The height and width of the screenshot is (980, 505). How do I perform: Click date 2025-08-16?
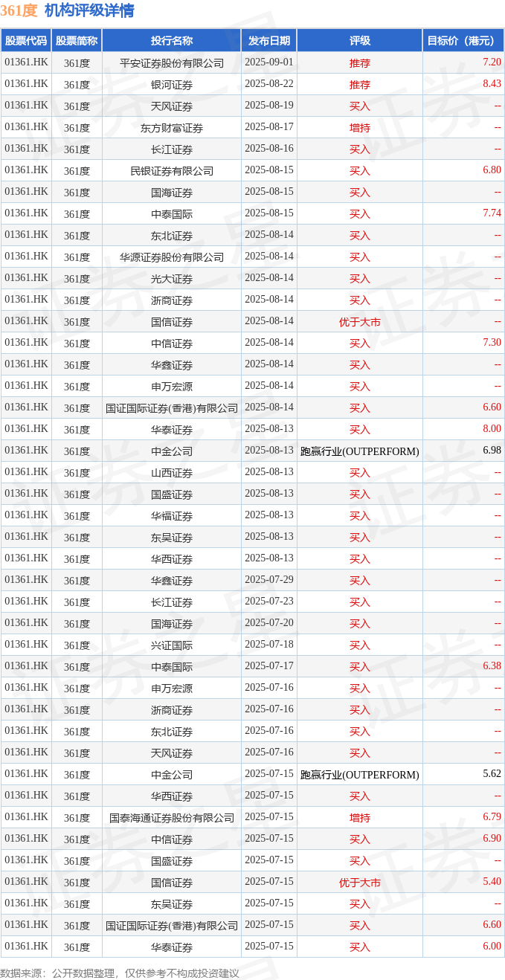tap(269, 149)
